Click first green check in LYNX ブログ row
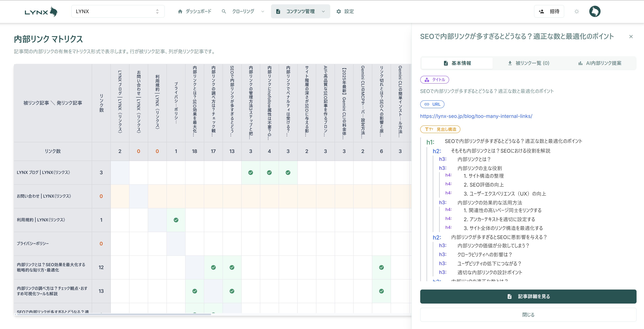The image size is (644, 329). (250, 173)
